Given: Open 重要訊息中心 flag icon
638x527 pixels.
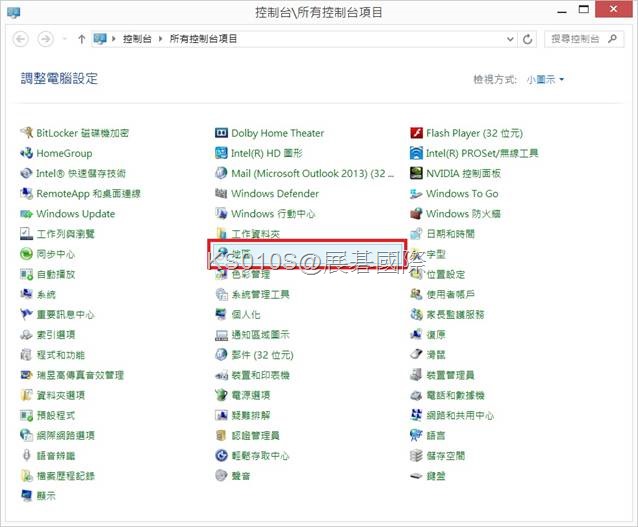Looking at the screenshot, I should point(27,314).
